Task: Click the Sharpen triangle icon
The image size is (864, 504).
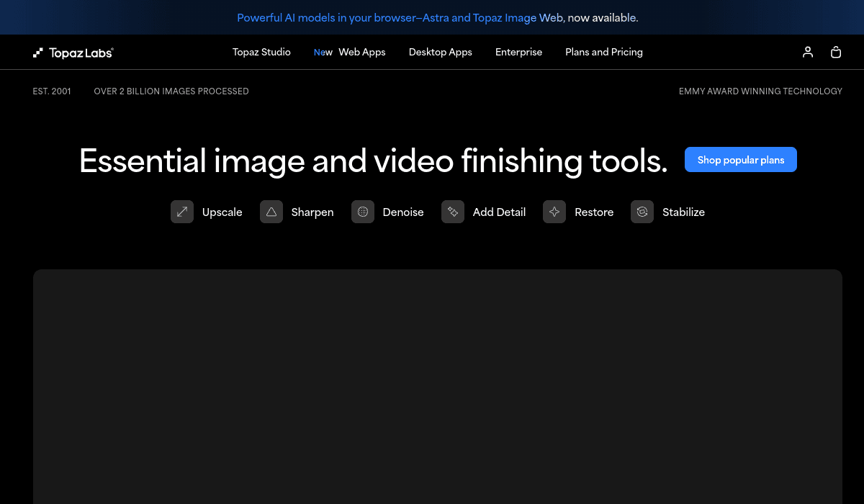Action: click(x=271, y=212)
